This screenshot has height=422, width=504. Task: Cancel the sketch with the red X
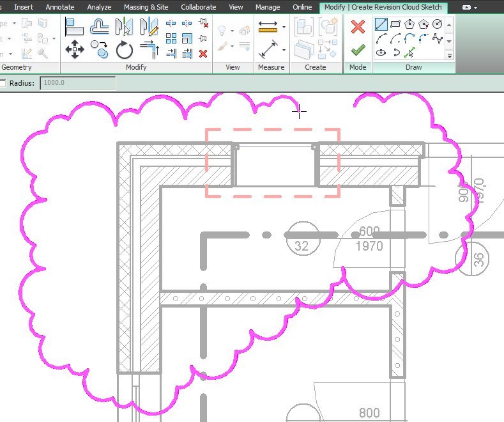pos(358,27)
